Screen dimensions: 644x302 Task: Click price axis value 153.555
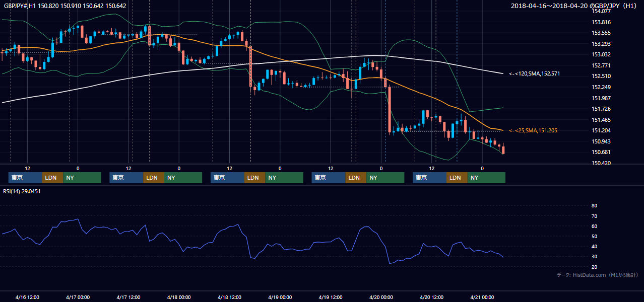602,33
